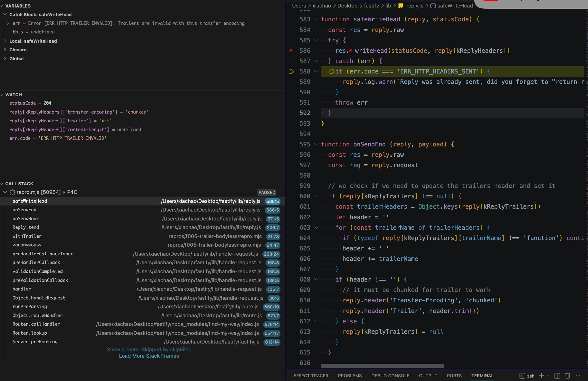Collapse Catch Block: safeWriteHead scope

coord(5,14)
